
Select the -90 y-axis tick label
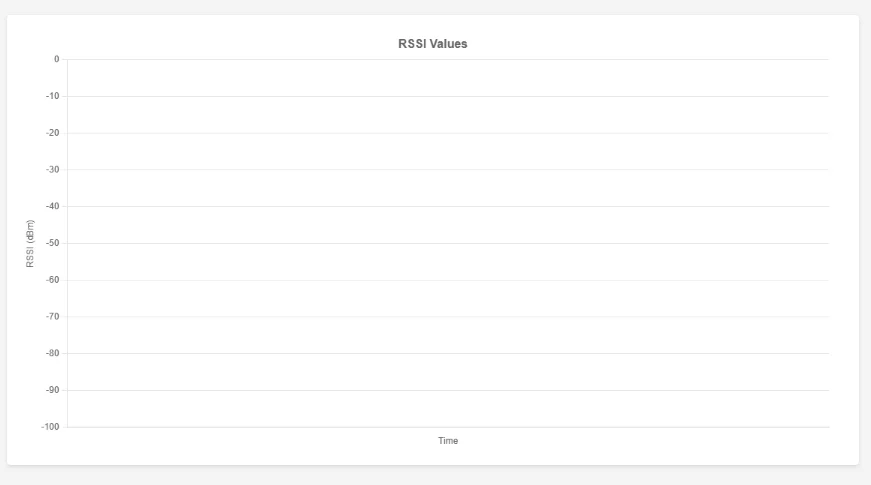[x=52, y=390]
